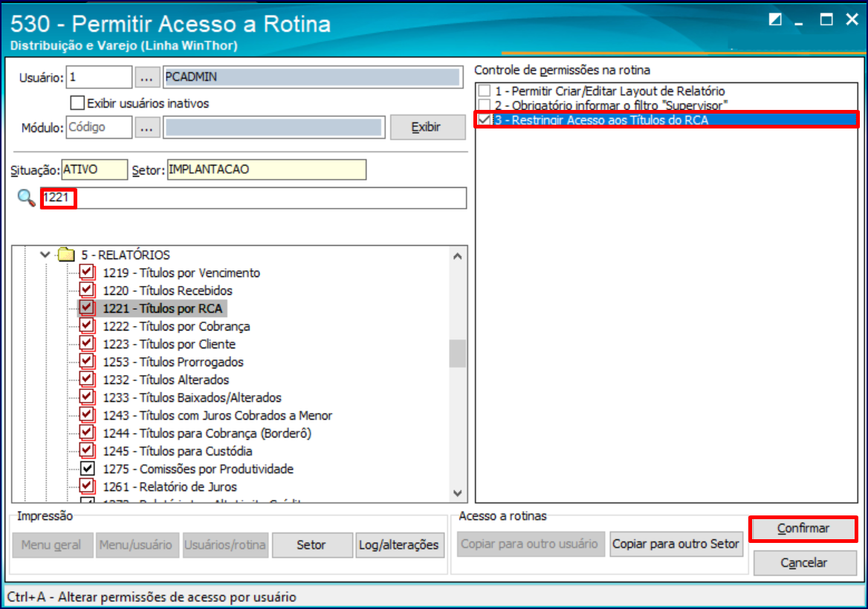Click the 5 - RELATÓRIOS folder icon

coord(66,255)
